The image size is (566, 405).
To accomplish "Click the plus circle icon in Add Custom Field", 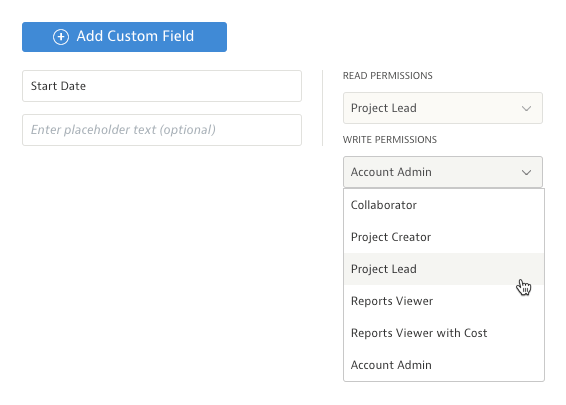I will pos(61,37).
